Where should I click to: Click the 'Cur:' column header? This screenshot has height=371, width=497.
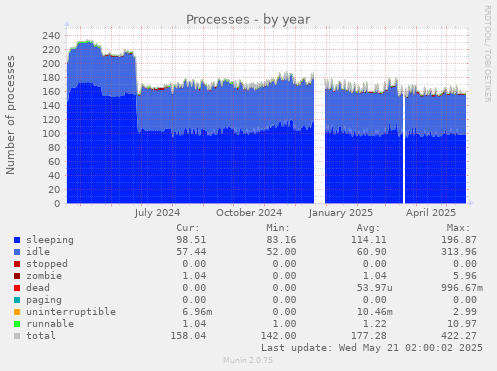pyautogui.click(x=188, y=228)
